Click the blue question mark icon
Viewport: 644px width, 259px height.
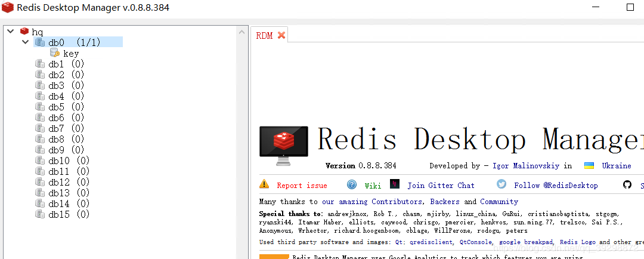click(352, 184)
